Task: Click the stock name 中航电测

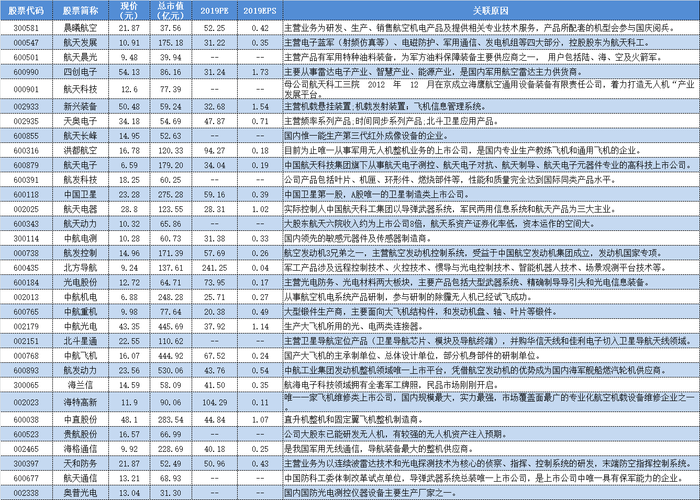Action: (80, 238)
